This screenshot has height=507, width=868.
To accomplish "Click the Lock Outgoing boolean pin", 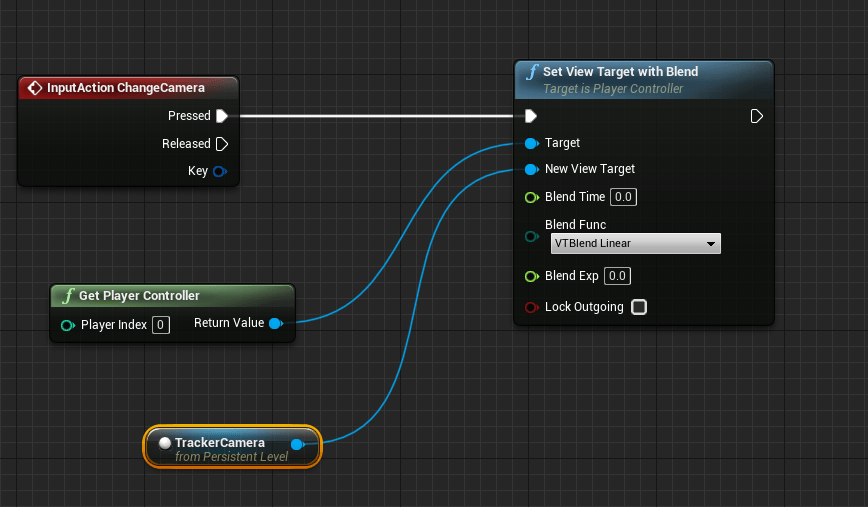I will tap(531, 307).
